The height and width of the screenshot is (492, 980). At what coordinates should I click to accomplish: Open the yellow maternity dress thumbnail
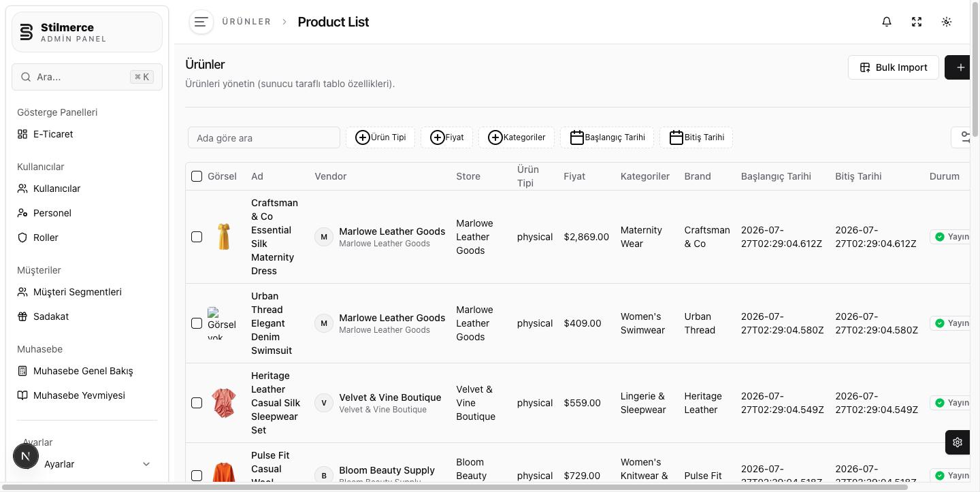(223, 237)
